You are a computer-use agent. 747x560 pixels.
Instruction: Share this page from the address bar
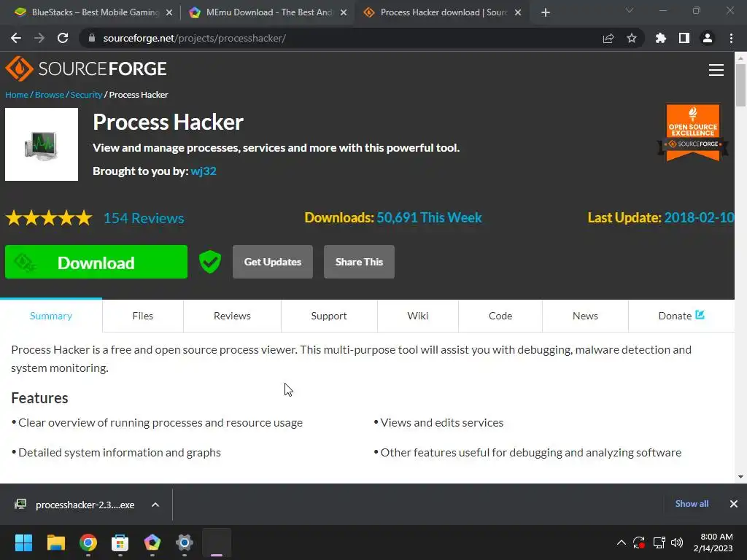608,38
